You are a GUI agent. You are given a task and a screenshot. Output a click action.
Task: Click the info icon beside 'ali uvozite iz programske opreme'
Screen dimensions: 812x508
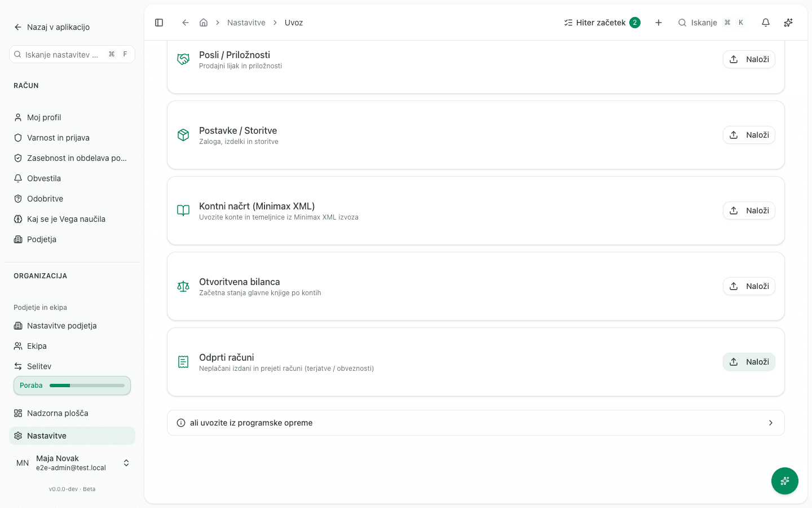click(181, 423)
